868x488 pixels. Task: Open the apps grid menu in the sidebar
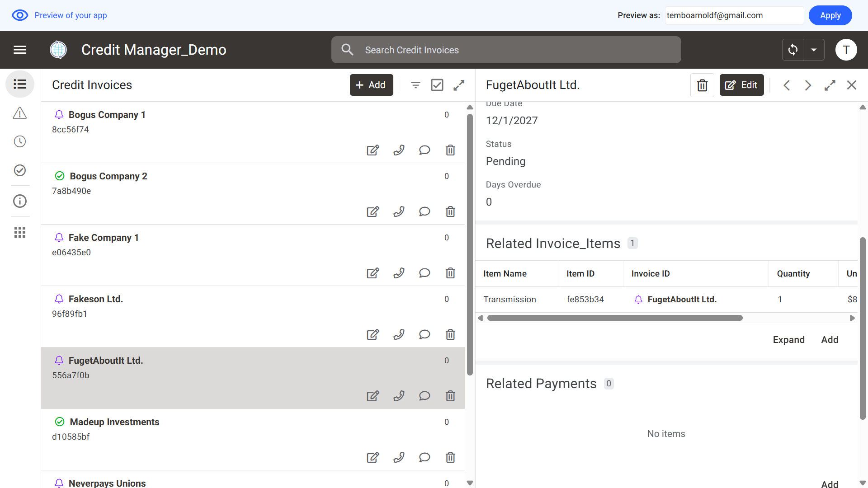20,232
